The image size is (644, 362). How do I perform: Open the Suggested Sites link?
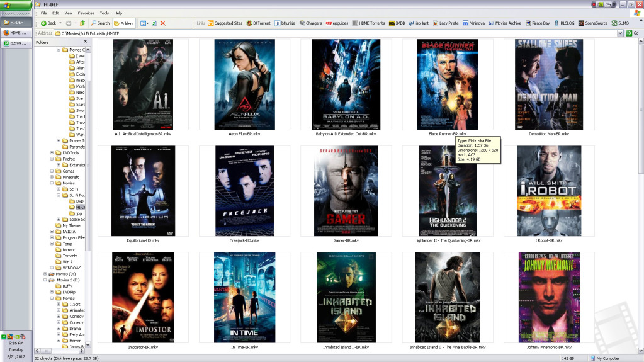[225, 23]
